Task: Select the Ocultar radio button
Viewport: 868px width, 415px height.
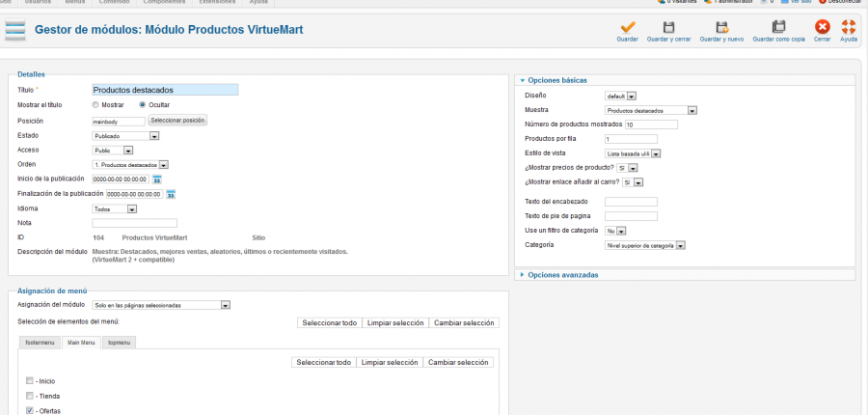Action: click(143, 105)
